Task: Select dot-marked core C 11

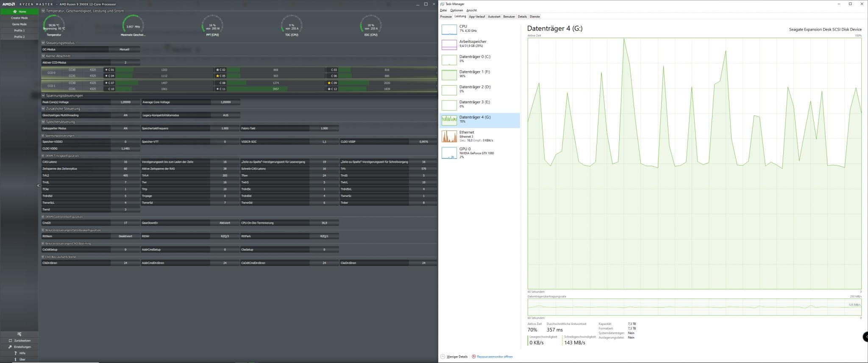Action: coord(221,89)
